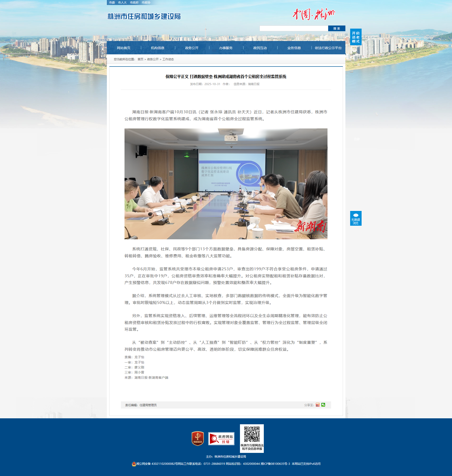
Task: Open the 网站首页 navigation item
Action: pyautogui.click(x=124, y=48)
